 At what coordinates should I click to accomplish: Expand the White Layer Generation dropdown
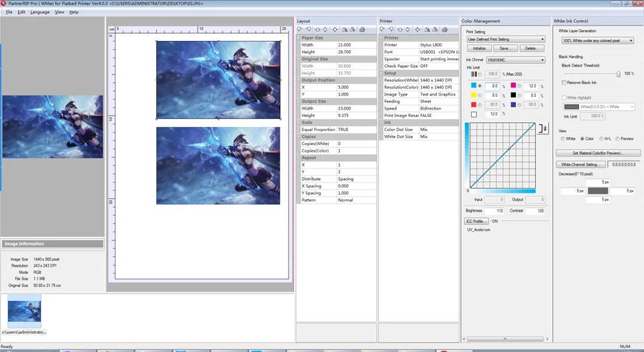(597, 40)
